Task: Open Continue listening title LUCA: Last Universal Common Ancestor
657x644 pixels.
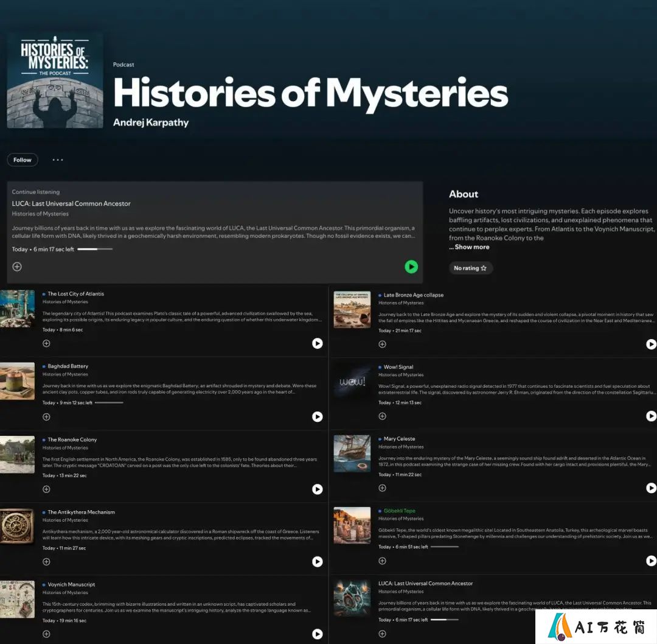Action: click(71, 203)
